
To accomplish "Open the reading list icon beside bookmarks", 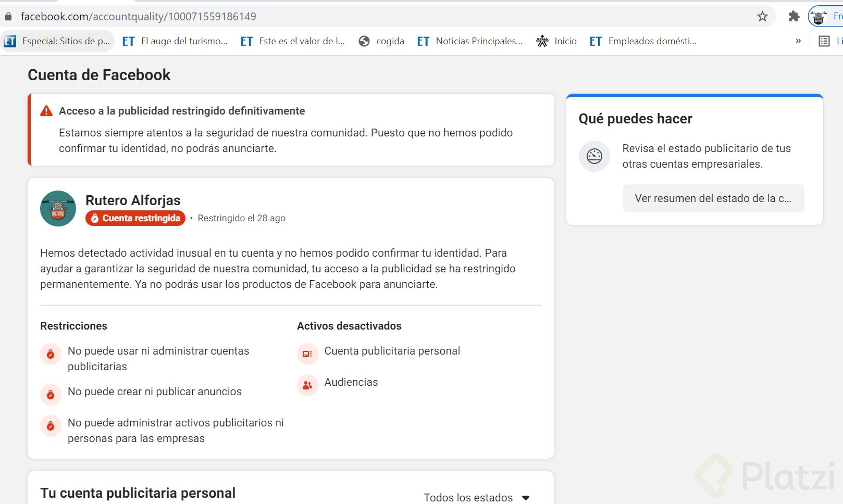I will click(824, 41).
